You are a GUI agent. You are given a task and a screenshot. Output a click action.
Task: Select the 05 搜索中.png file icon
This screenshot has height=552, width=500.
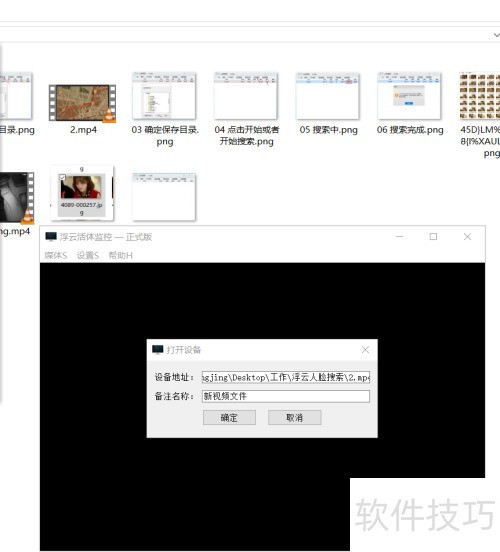(x=327, y=96)
